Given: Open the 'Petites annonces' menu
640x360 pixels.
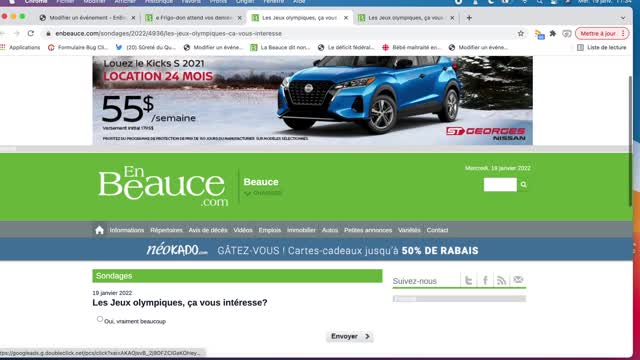Looking at the screenshot, I should (x=368, y=230).
